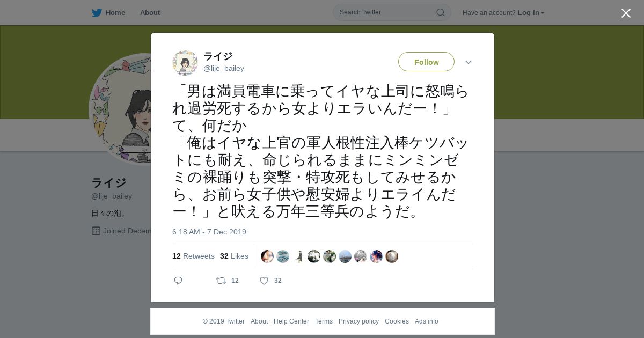The height and width of the screenshot is (338, 644).
Task: Click the search magnifier icon
Action: click(x=440, y=12)
